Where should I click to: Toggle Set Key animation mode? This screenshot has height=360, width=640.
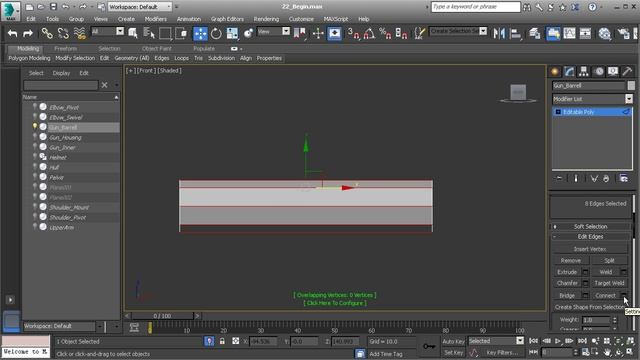[x=453, y=352]
